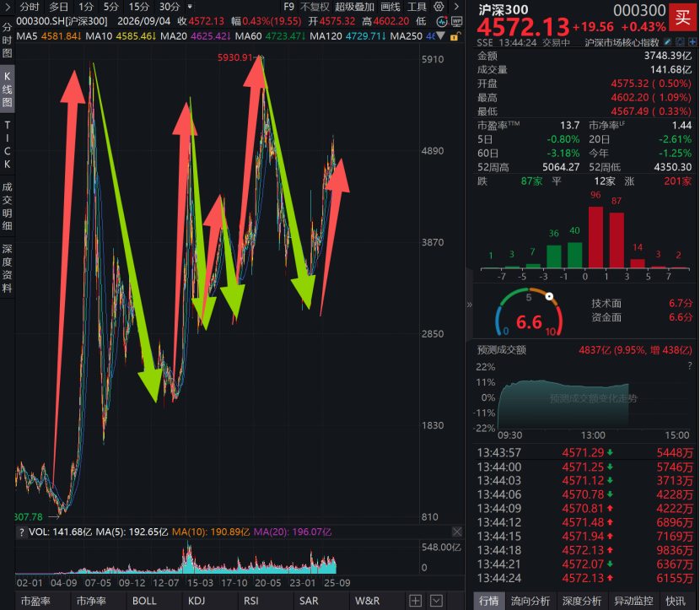
Task: Click the 6.6 score gauge dial
Action: point(529,312)
